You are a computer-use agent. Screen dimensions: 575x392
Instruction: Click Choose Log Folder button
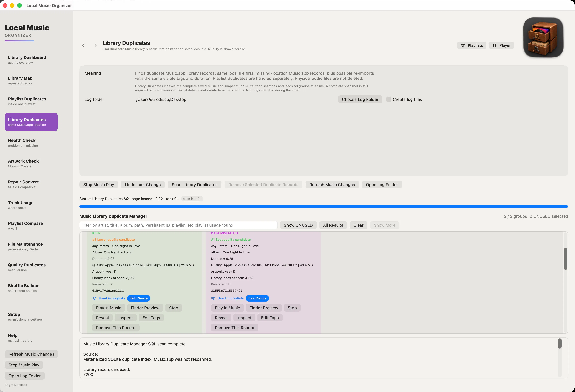point(360,99)
